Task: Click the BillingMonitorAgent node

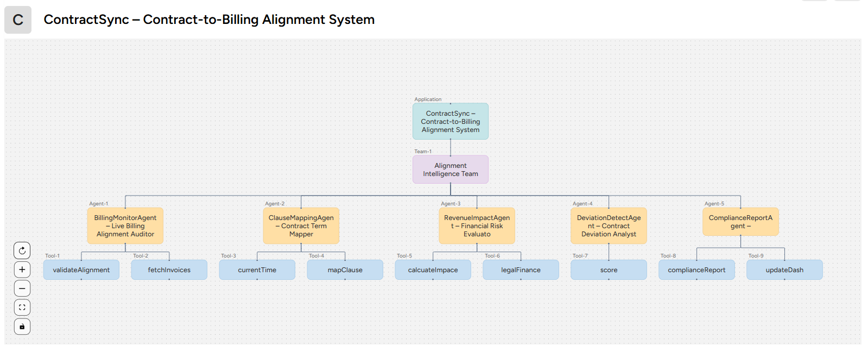Action: (x=125, y=226)
